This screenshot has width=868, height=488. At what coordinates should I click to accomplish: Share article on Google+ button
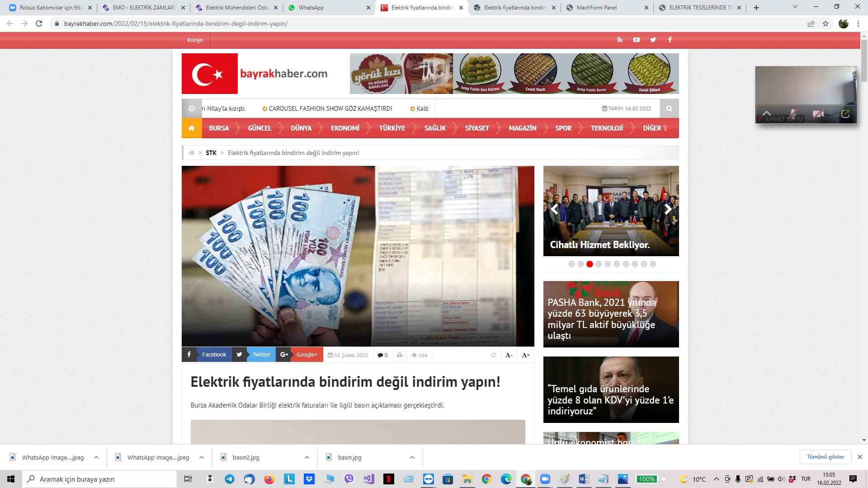click(x=299, y=355)
